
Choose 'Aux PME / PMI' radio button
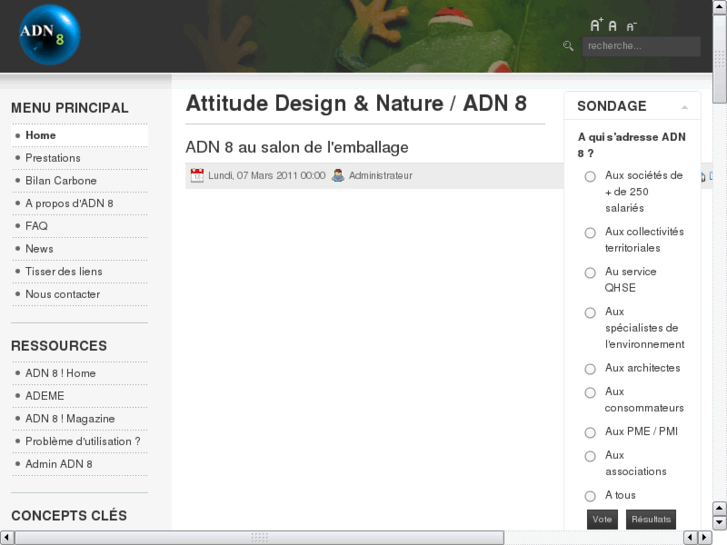(x=590, y=433)
